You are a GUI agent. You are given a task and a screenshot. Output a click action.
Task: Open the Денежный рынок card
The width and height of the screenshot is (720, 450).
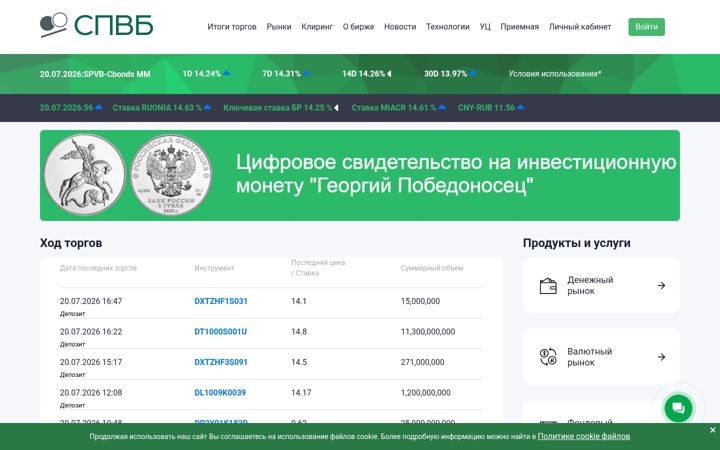coord(601,285)
